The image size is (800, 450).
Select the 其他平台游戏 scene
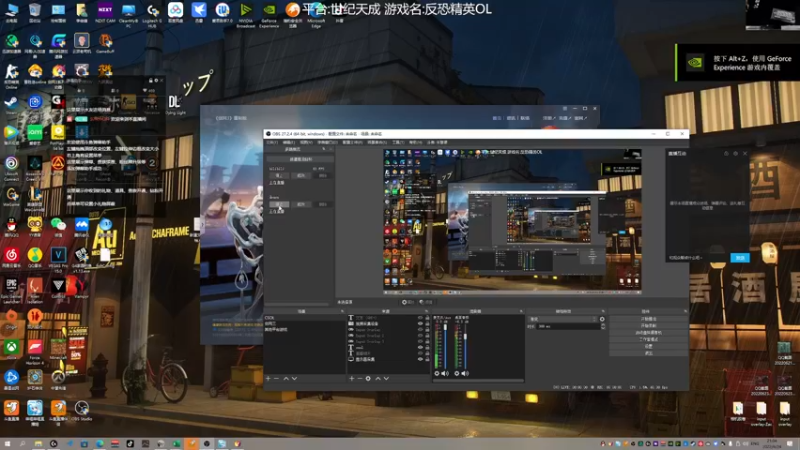coord(305,330)
